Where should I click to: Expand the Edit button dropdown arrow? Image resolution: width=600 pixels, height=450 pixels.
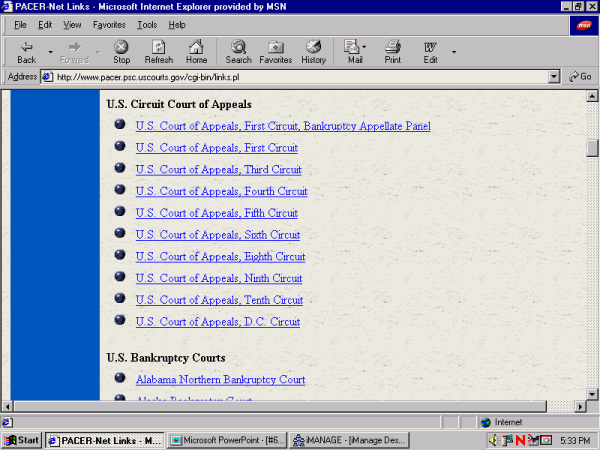tap(453, 51)
